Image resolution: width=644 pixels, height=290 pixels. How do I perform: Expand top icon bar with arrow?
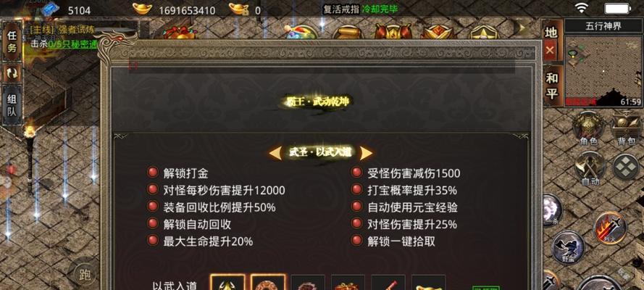click(522, 28)
